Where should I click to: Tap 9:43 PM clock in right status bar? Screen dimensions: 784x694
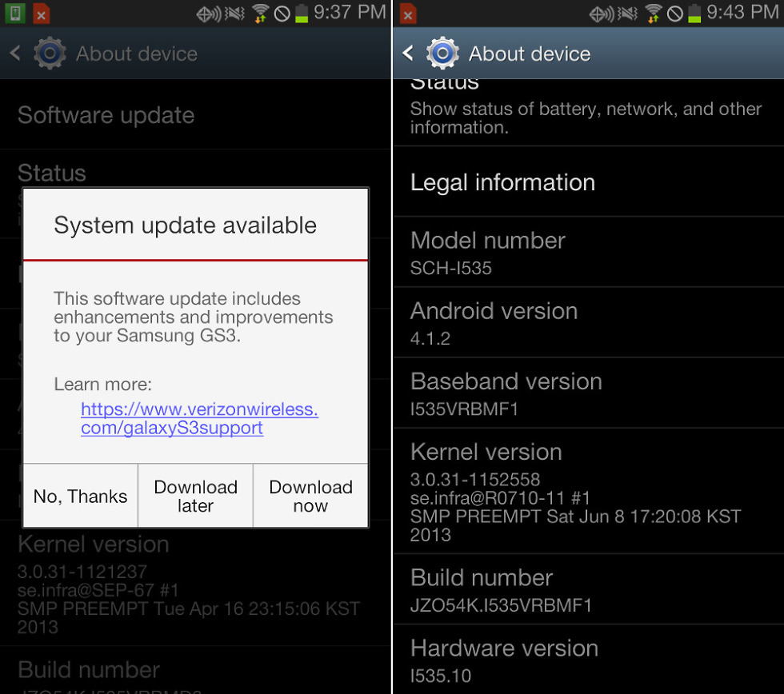[742, 13]
